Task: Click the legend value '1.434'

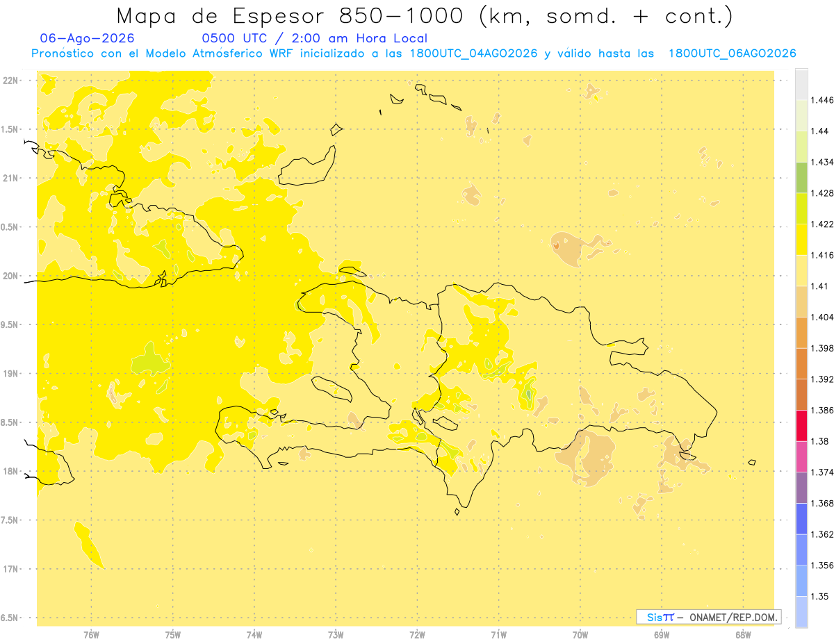Action: tap(823, 162)
